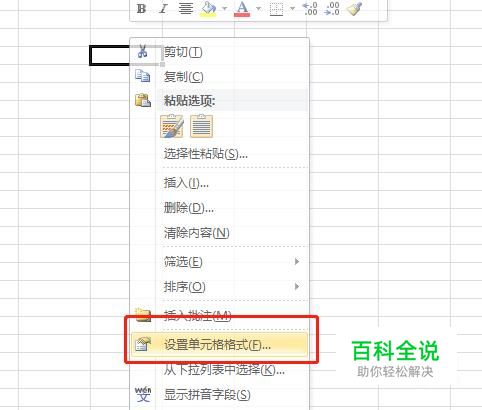The image size is (482, 410).
Task: Open borders dropdown arrow
Action: pos(292,8)
